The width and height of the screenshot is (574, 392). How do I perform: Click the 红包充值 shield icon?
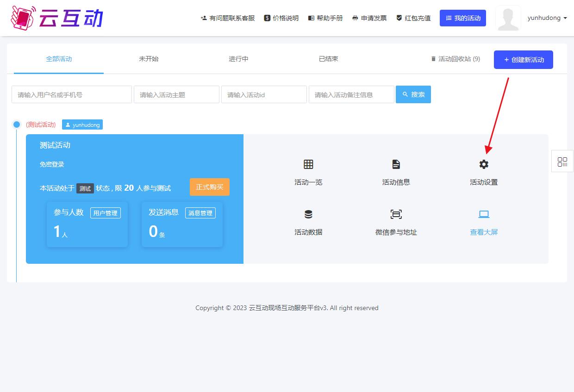(x=399, y=18)
